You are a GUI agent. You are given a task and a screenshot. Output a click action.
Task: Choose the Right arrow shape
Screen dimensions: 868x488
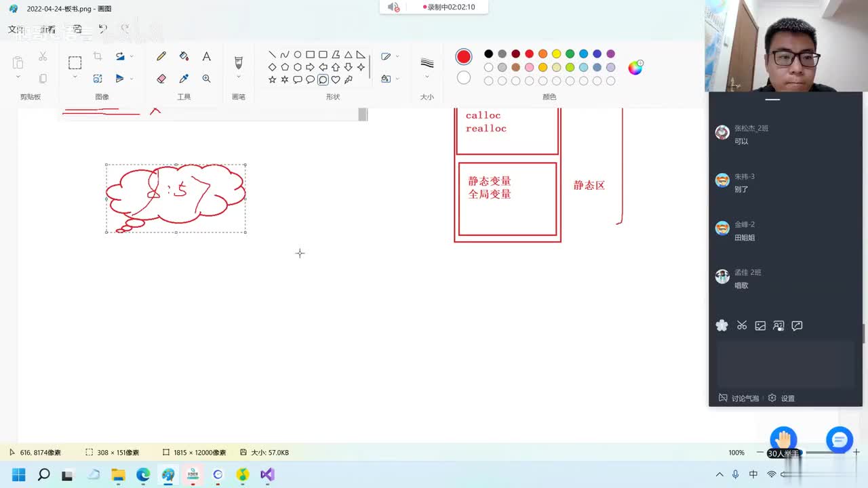click(x=310, y=67)
